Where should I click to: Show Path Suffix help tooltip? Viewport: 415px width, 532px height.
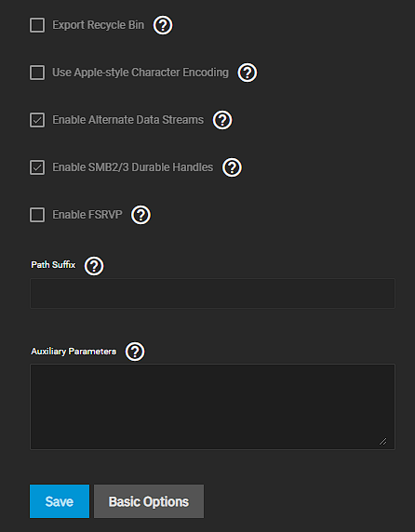click(94, 266)
